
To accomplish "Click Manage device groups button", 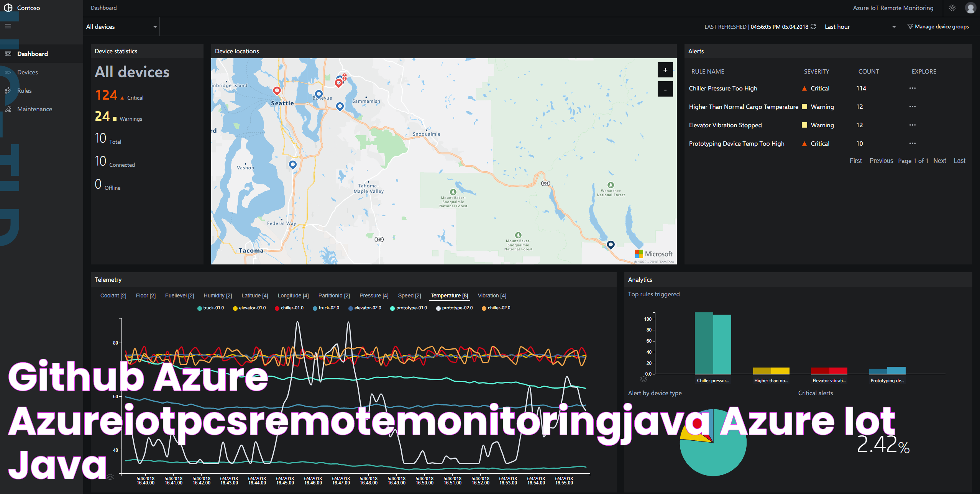I will tap(938, 26).
